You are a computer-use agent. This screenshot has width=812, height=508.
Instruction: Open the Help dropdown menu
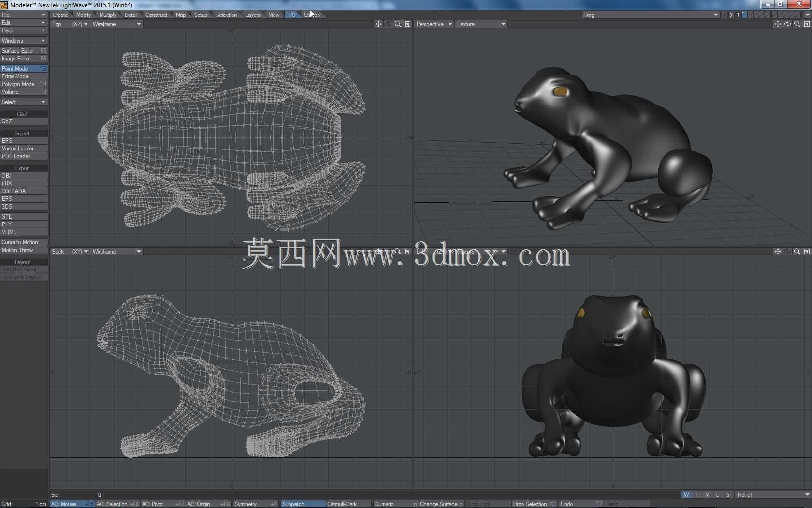click(x=24, y=30)
